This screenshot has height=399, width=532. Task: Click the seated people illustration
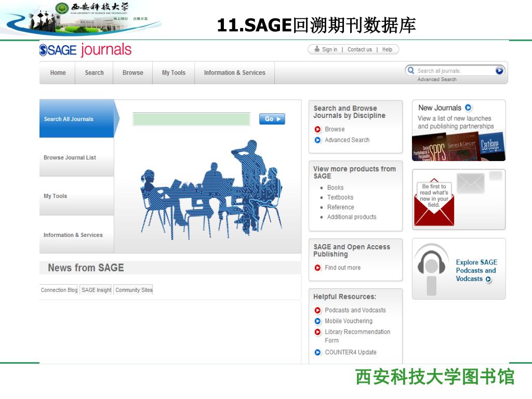211,190
